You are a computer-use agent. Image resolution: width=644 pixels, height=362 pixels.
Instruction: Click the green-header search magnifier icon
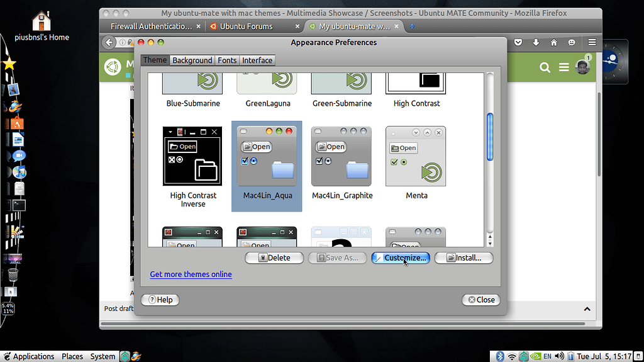tap(545, 67)
